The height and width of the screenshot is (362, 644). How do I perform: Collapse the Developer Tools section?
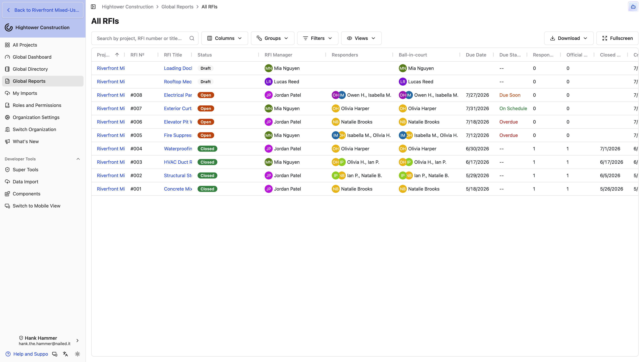[x=78, y=159]
